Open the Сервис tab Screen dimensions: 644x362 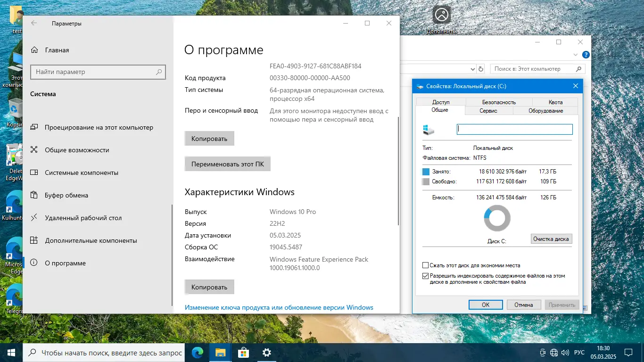(x=488, y=111)
